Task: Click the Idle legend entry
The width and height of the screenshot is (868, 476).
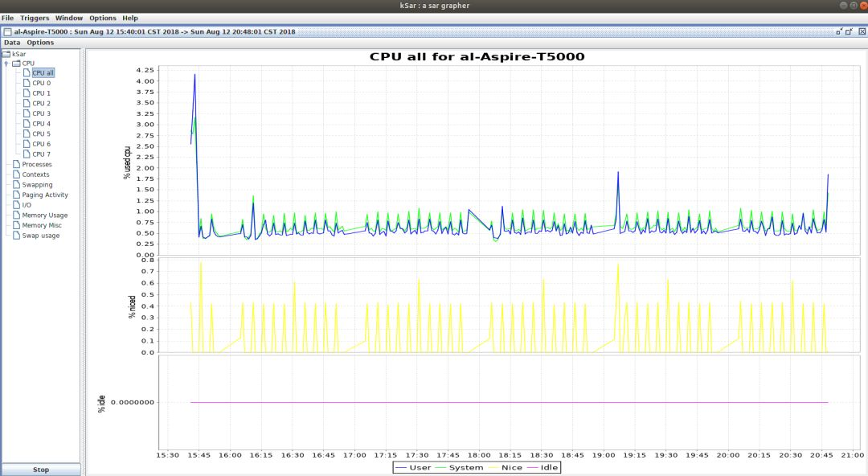Action: click(542, 468)
